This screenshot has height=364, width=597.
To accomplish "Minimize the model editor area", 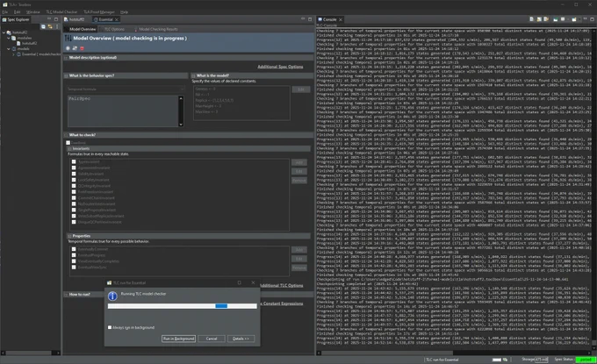I will tap(303, 19).
